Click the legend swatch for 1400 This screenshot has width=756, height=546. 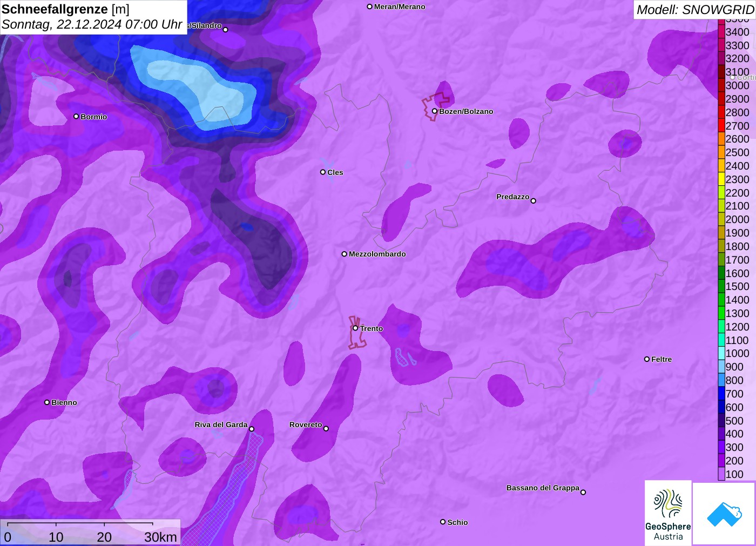tap(721, 300)
